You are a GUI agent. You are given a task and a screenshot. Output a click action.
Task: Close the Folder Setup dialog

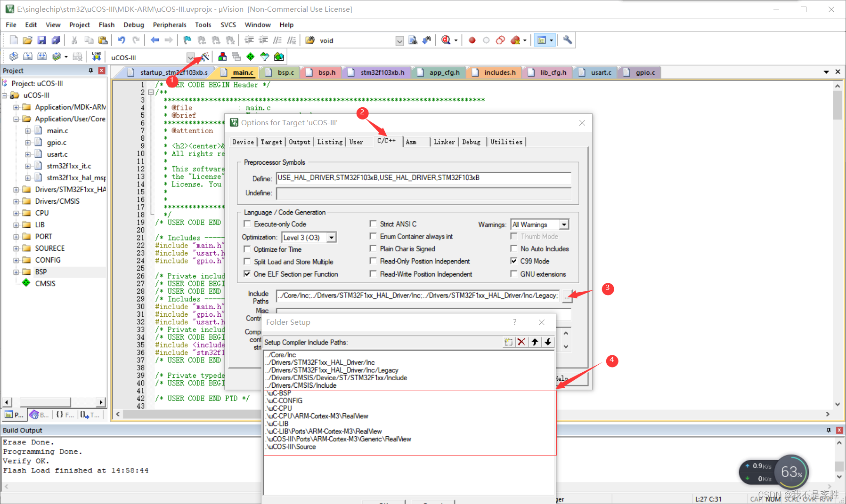[542, 322]
